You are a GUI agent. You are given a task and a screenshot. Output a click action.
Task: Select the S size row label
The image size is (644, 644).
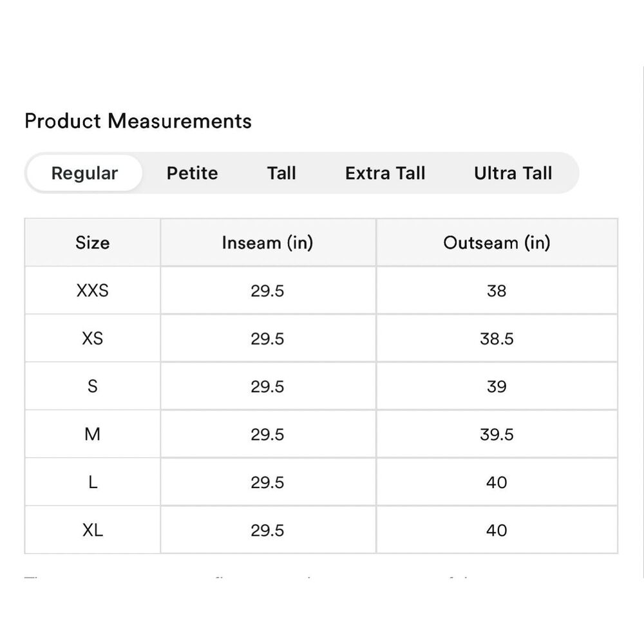(92, 386)
